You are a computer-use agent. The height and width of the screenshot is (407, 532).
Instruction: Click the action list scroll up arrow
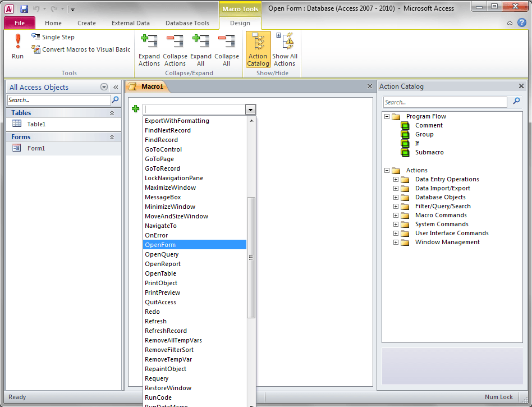click(x=251, y=121)
